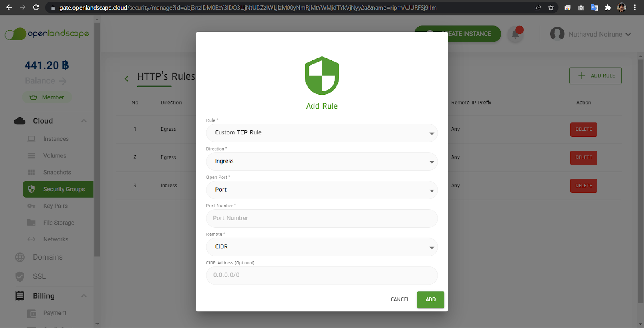Image resolution: width=644 pixels, height=328 pixels.
Task: Open Key Pairs in the sidebar
Action: 56,206
